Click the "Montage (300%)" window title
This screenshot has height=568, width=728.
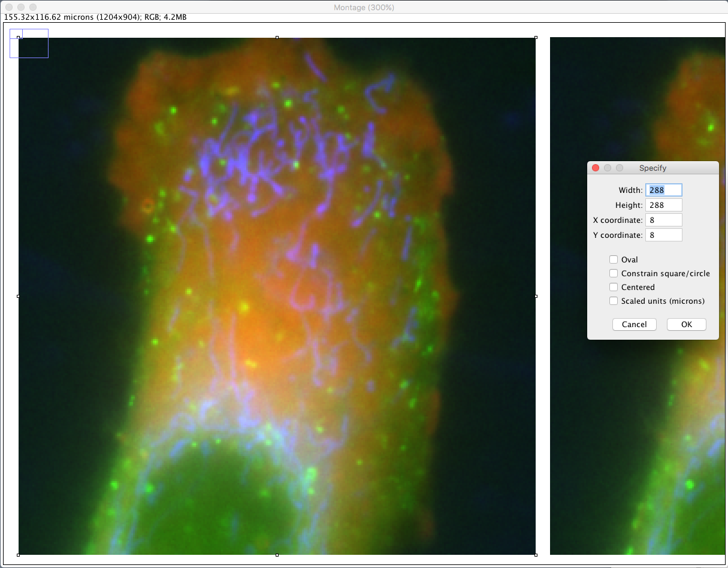click(x=364, y=7)
